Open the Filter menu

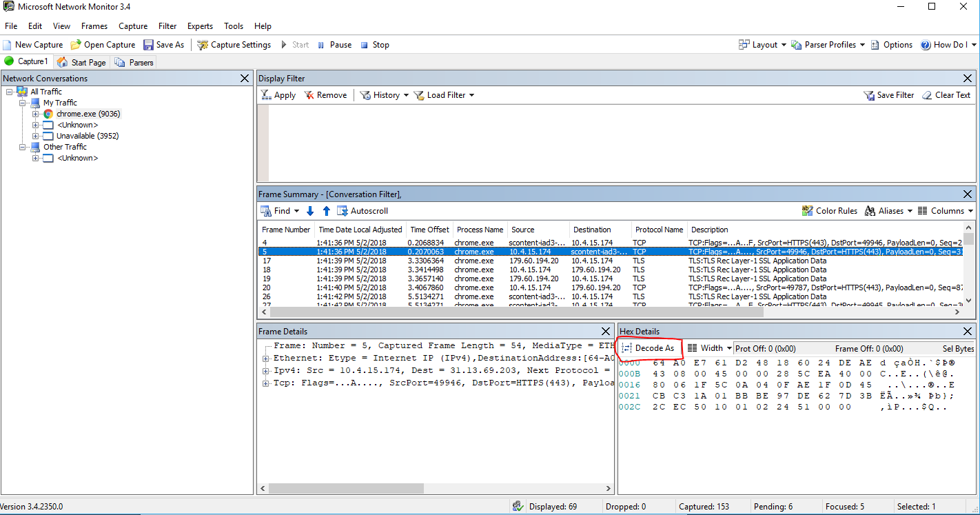167,26
